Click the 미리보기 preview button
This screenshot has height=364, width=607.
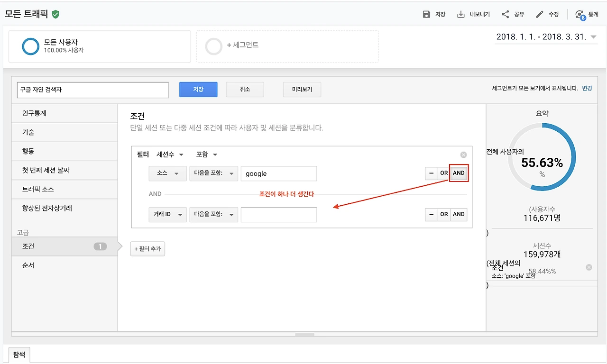click(x=302, y=89)
